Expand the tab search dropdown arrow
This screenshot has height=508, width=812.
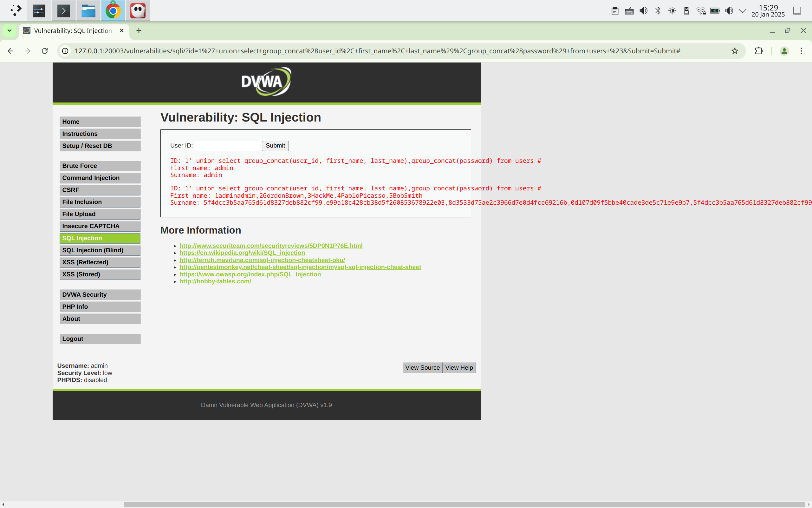pos(10,30)
